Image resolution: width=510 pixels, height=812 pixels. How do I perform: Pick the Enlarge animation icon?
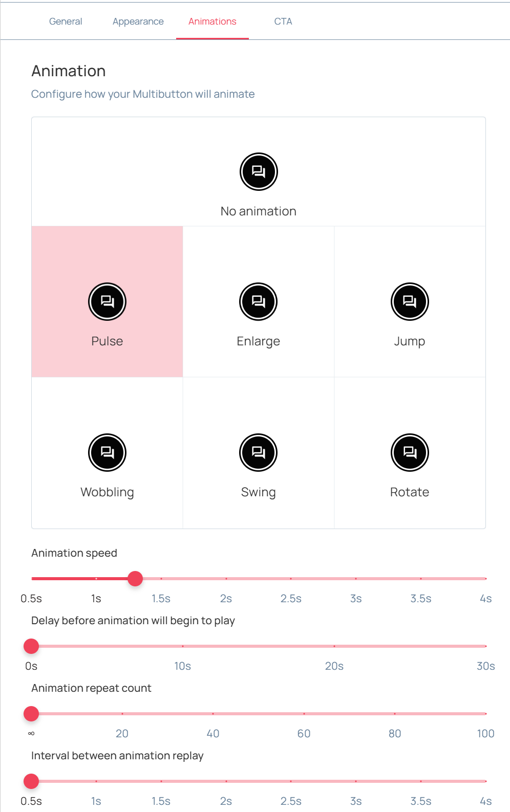(x=259, y=302)
